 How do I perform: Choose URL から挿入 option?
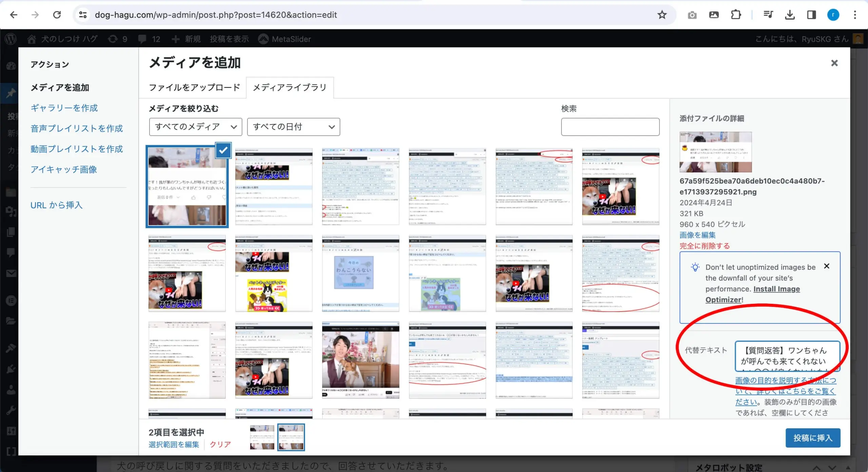(x=57, y=205)
